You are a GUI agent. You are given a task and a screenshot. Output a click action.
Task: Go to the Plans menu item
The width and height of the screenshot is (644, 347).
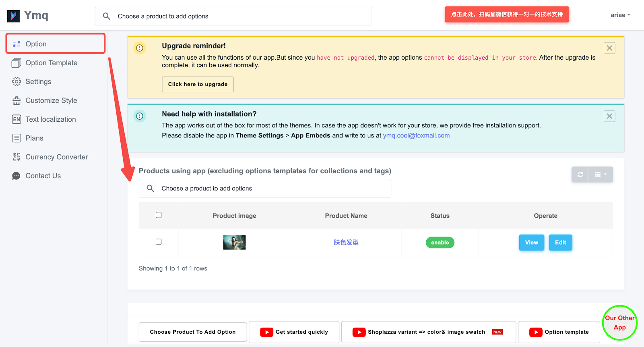point(34,138)
